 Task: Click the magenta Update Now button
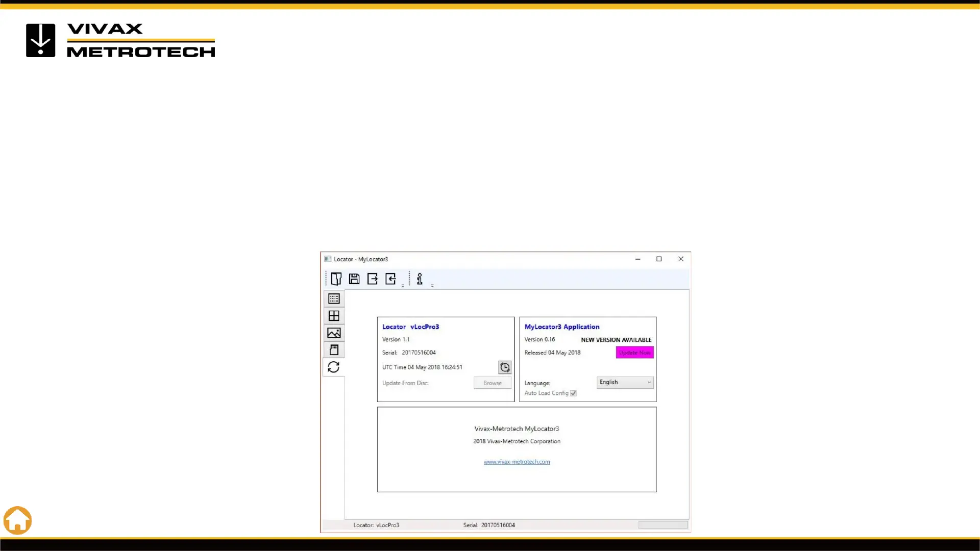click(x=634, y=353)
